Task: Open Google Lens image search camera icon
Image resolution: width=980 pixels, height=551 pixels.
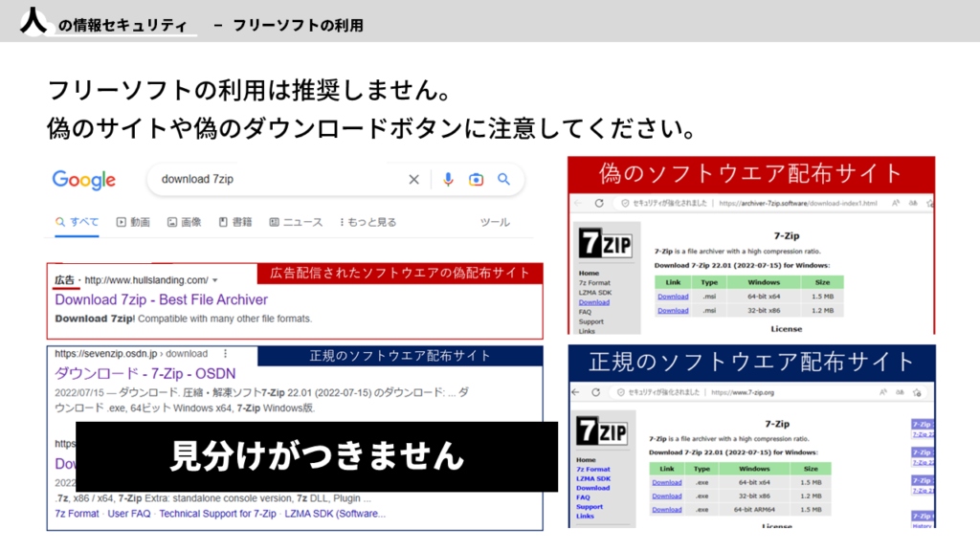Action: pos(477,180)
